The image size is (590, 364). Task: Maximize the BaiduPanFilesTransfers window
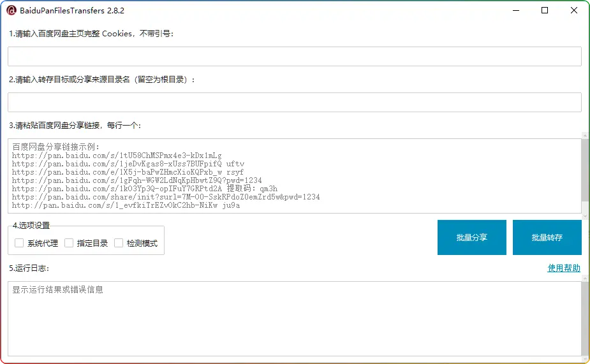click(x=545, y=10)
